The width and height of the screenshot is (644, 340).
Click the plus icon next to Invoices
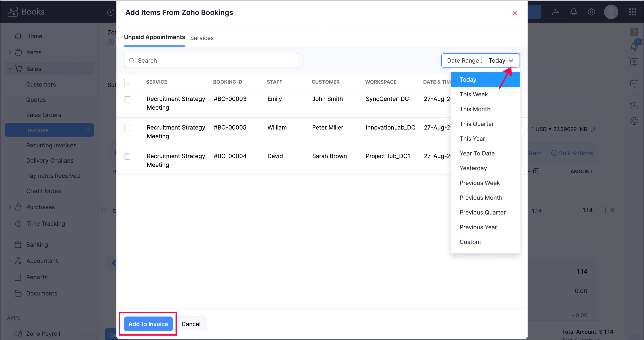[88, 130]
